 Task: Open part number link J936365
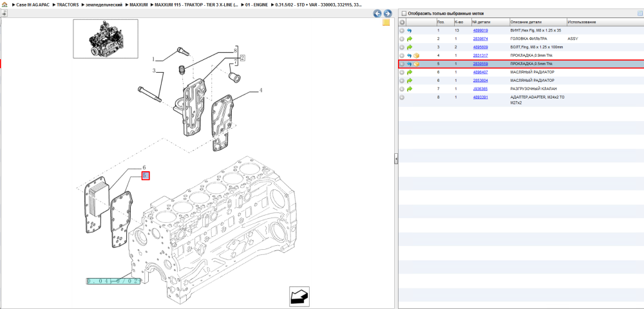480,89
